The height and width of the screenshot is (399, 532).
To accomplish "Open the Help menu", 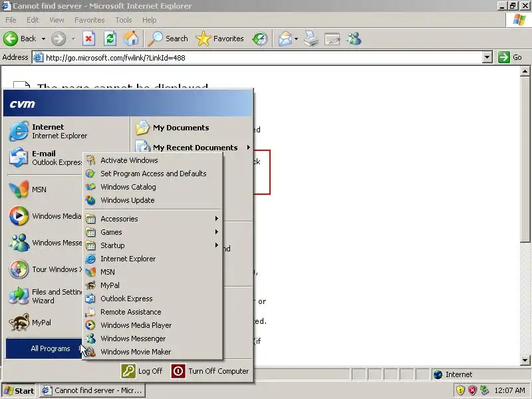I will (149, 20).
